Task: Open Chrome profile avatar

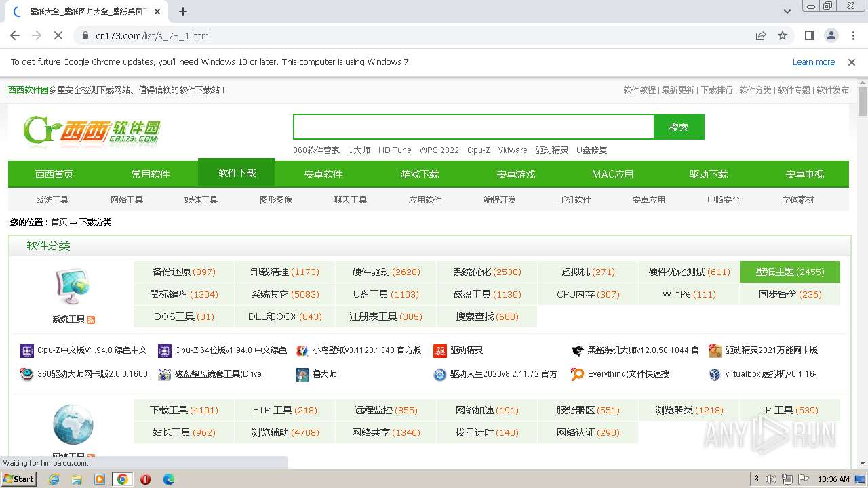Action: [831, 35]
